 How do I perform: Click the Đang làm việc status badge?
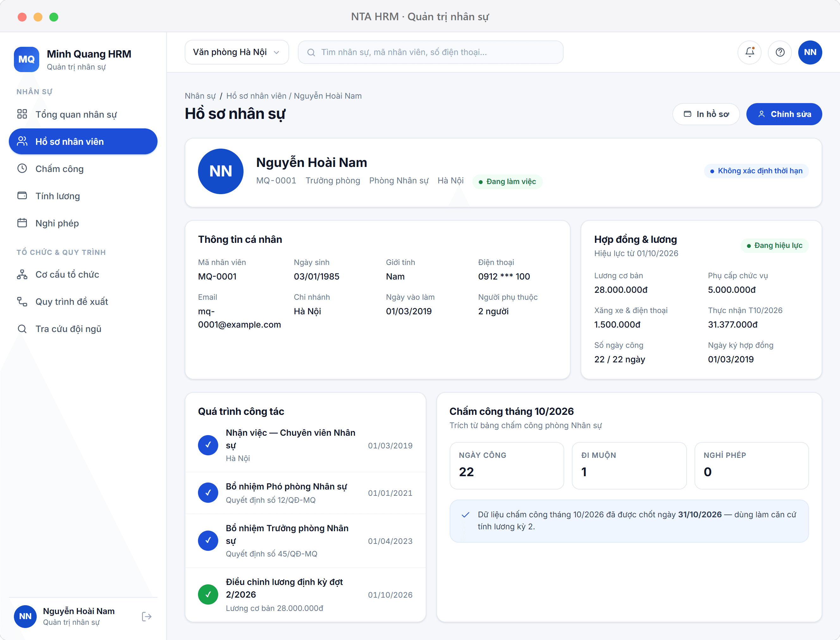click(x=507, y=182)
